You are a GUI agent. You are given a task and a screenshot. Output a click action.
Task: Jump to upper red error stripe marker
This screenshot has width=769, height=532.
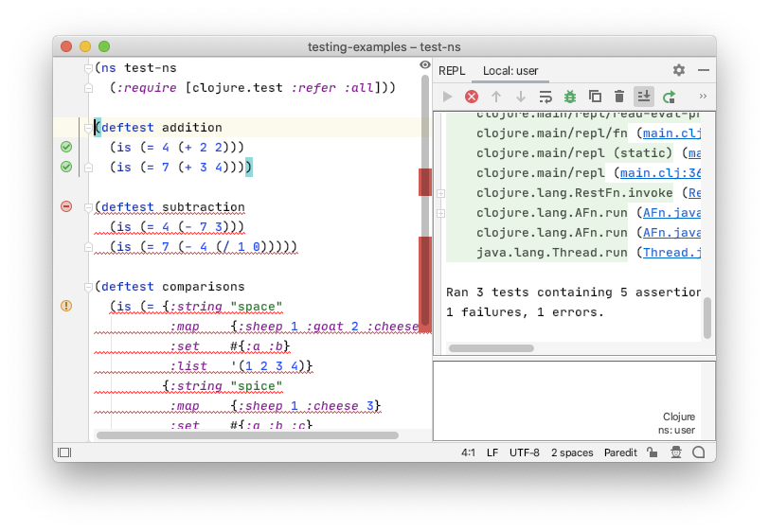[x=424, y=182]
